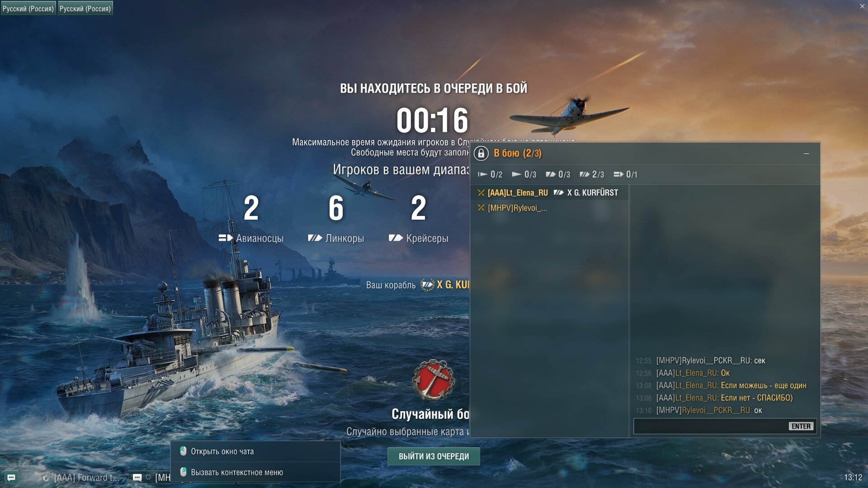Open chat via bottom-left speech bubble icon
Viewport: 868px width, 488px height.
click(x=11, y=477)
